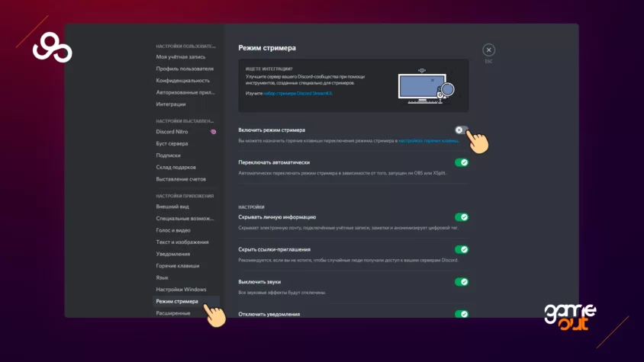Click the Отключить уведомления label

[x=269, y=315]
